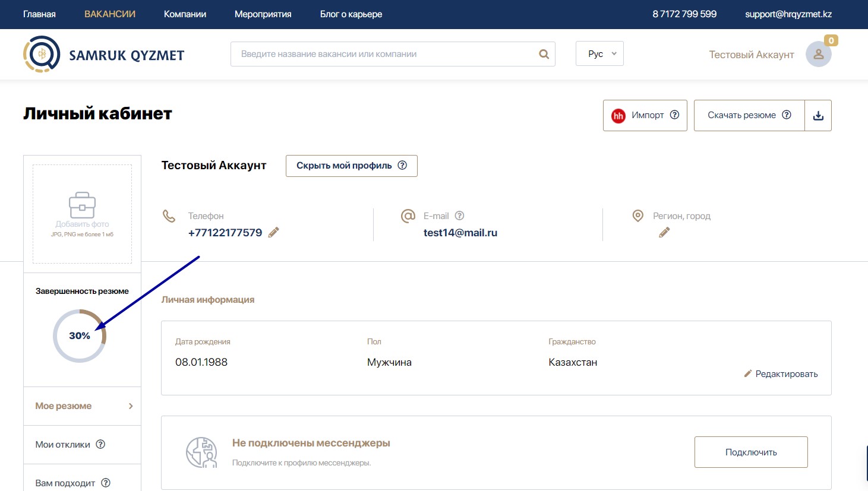Click the download arrow icon
868x491 pixels.
818,116
